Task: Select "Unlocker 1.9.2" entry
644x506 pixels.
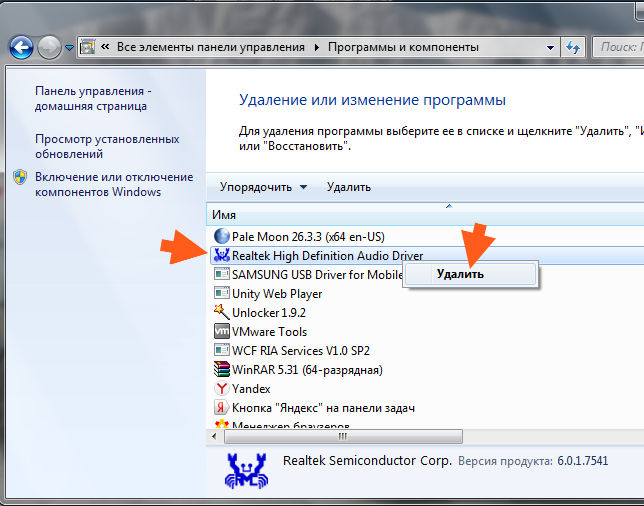Action: [x=269, y=313]
